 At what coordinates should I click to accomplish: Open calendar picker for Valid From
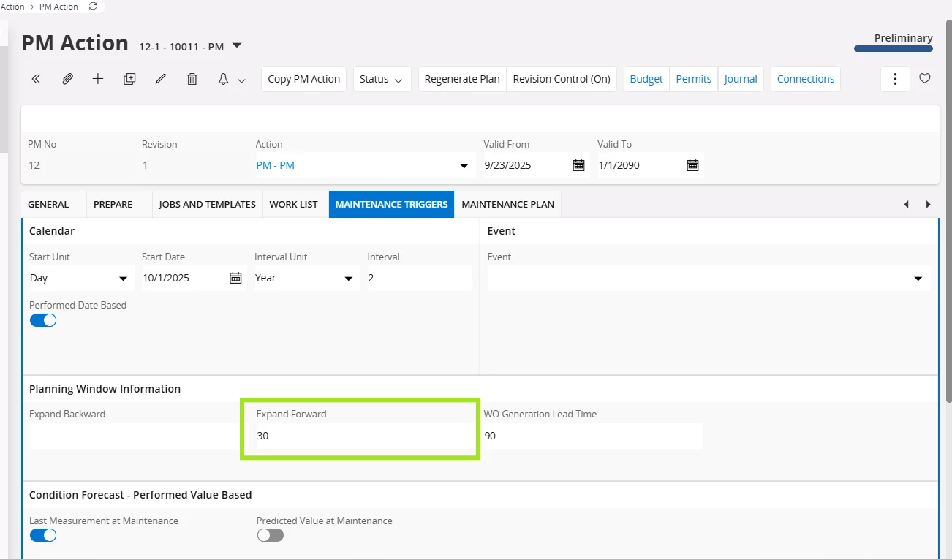[578, 165]
